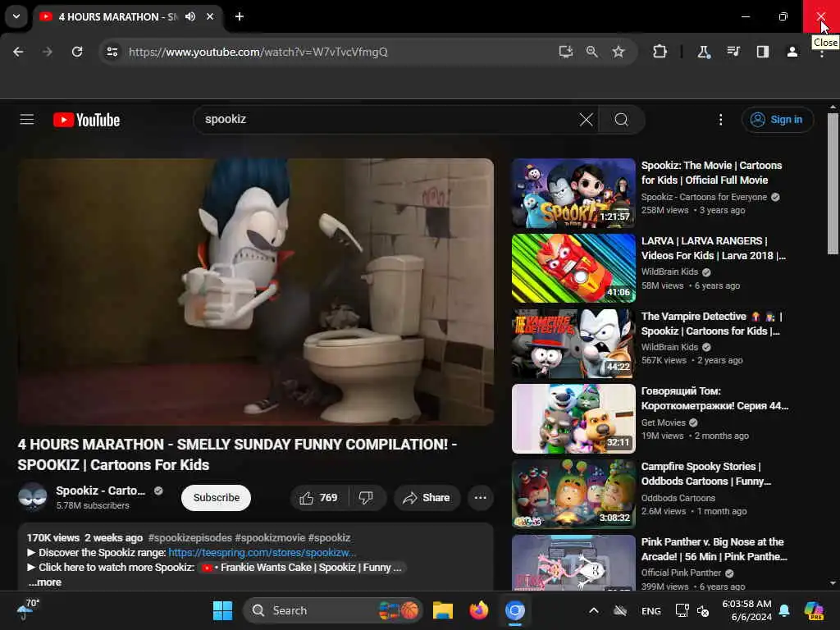The width and height of the screenshot is (840, 630).
Task: Click the page vertical scrollbar thumb
Action: (833, 184)
